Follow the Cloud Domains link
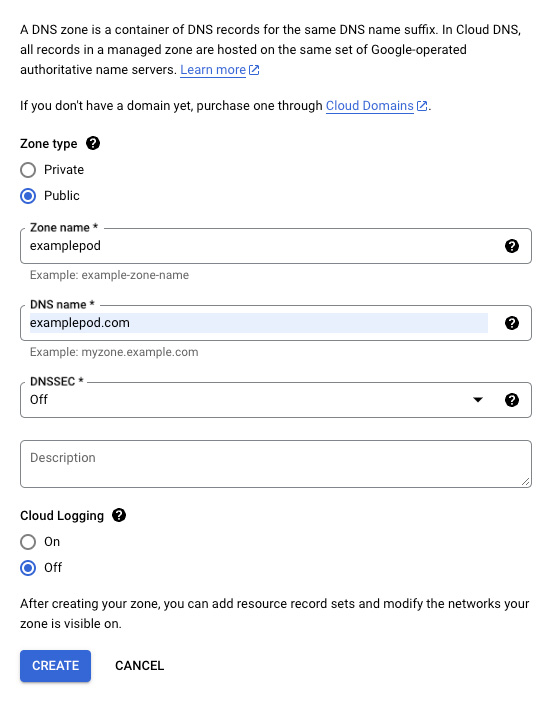 [369, 106]
